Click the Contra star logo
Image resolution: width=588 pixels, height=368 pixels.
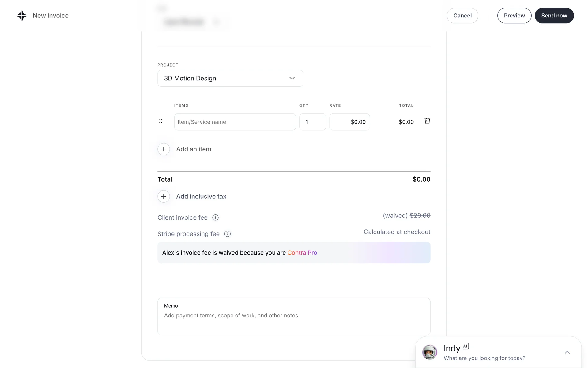click(x=22, y=16)
